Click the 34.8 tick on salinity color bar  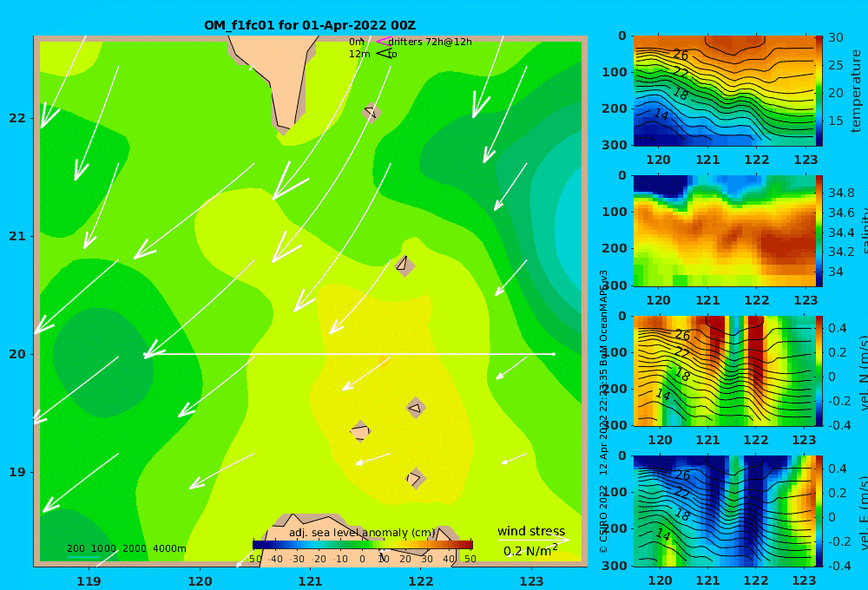pyautogui.click(x=841, y=193)
